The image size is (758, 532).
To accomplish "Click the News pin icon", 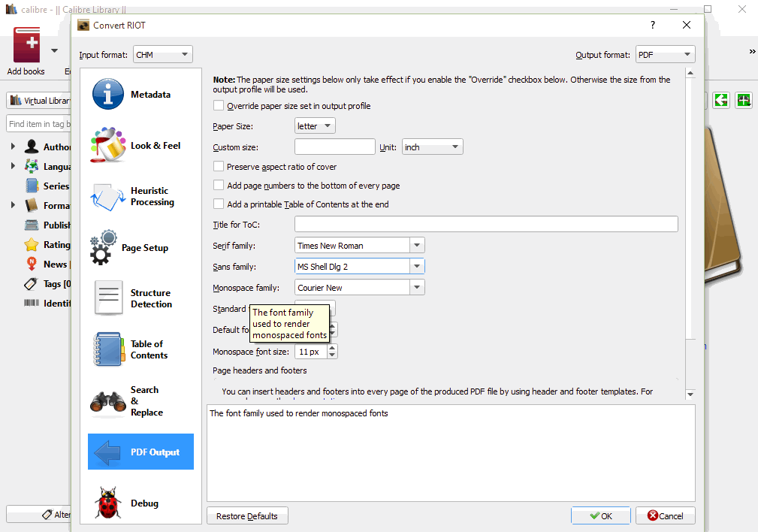I will coord(32,264).
